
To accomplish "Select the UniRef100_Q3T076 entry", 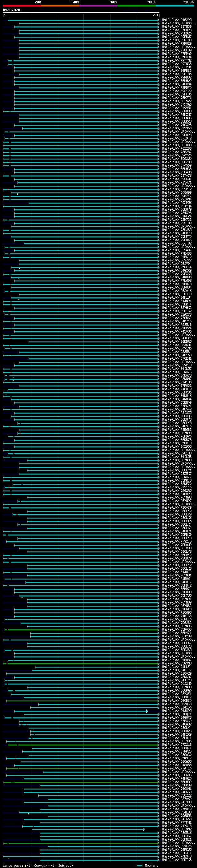I will [x=176, y=176].
